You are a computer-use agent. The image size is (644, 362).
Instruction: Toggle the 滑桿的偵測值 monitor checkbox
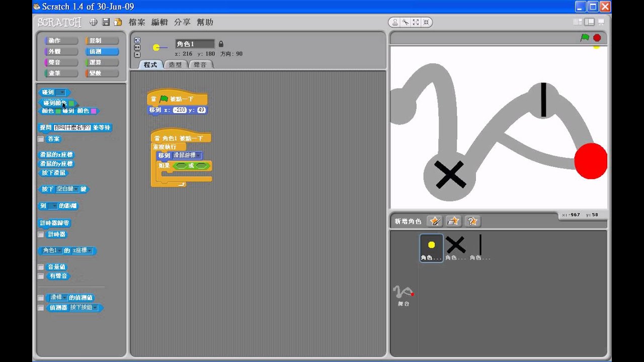[41, 298]
